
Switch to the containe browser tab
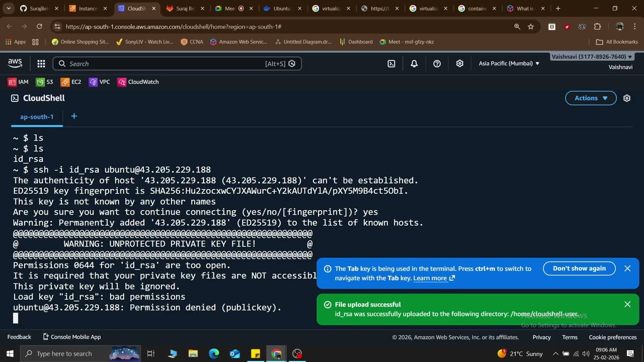pyautogui.click(x=477, y=9)
